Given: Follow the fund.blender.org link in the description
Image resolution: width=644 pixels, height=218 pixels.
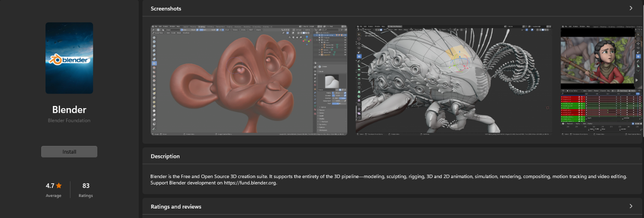Looking at the screenshot, I should click(x=250, y=183).
